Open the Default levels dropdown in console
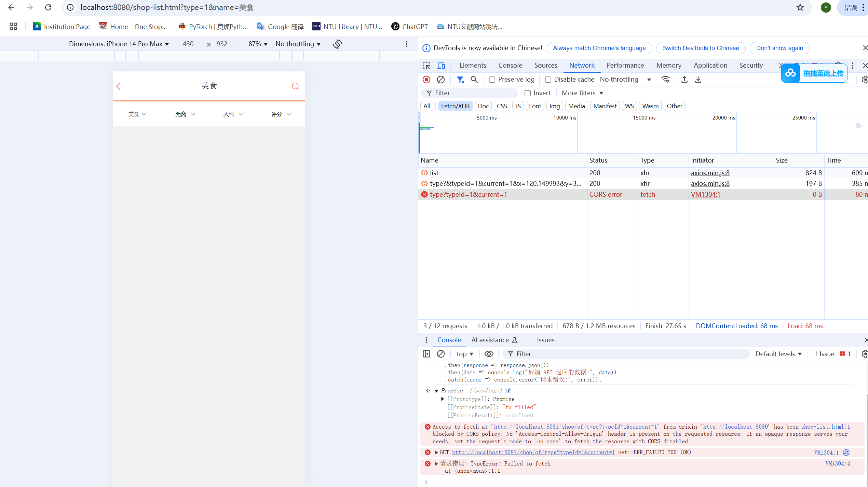 [x=778, y=354]
